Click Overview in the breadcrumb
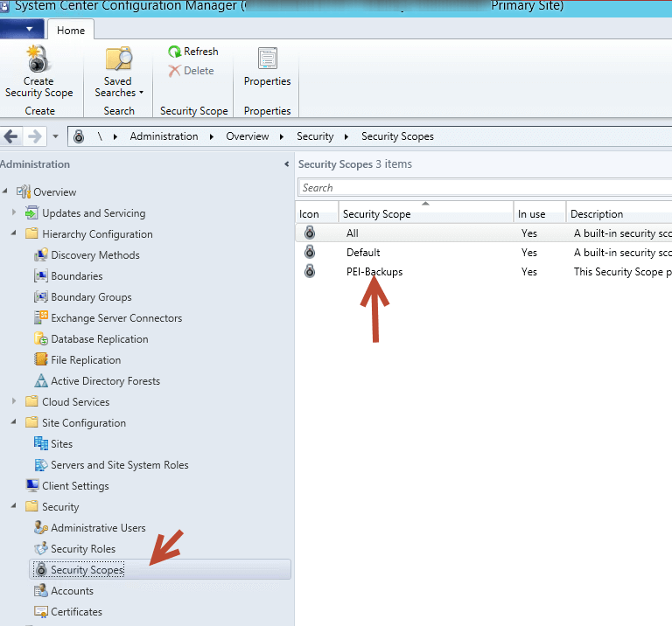 click(248, 136)
